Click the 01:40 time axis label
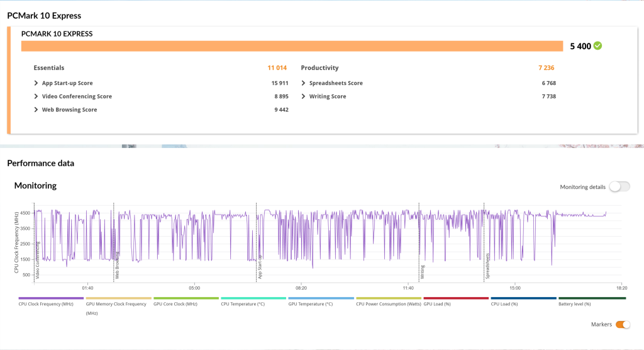 point(87,288)
